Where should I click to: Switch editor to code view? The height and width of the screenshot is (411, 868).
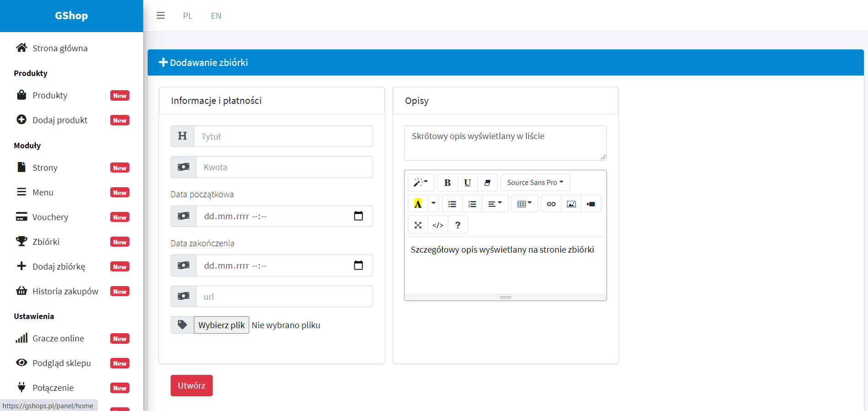point(438,225)
